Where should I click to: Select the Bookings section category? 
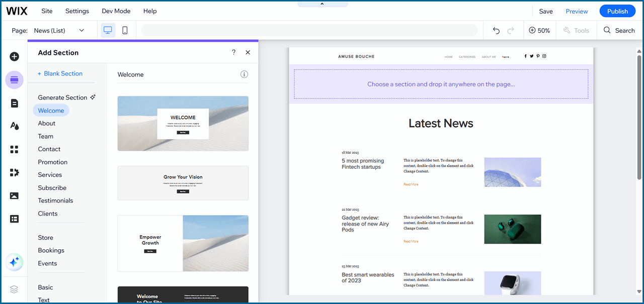pos(51,250)
